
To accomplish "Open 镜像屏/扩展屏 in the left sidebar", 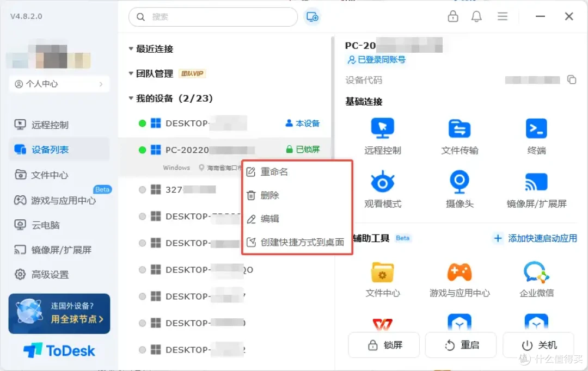I will 59,250.
